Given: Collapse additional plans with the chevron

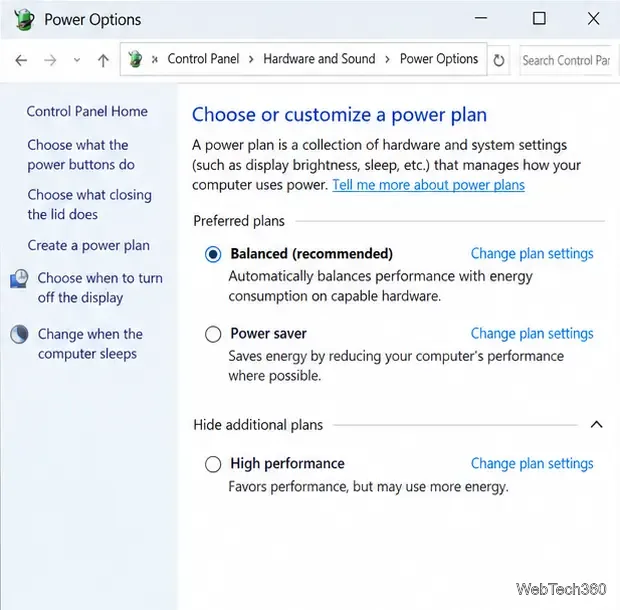Looking at the screenshot, I should (x=596, y=425).
